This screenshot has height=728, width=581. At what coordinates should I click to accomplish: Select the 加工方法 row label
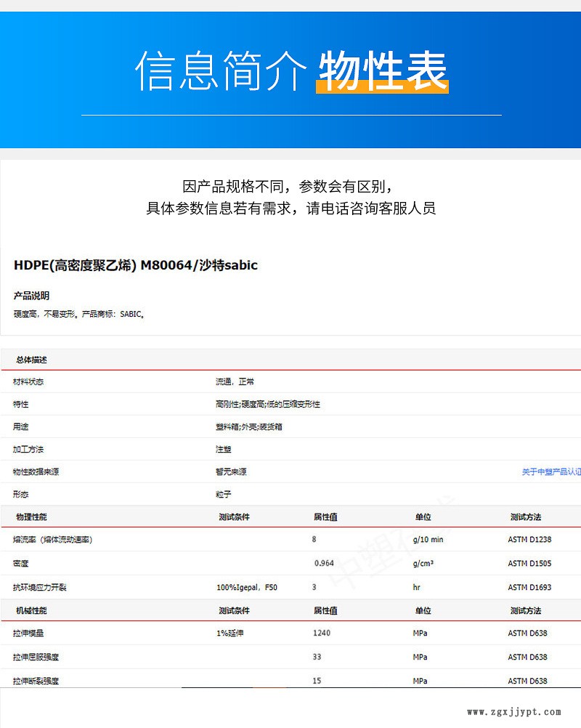[28, 450]
